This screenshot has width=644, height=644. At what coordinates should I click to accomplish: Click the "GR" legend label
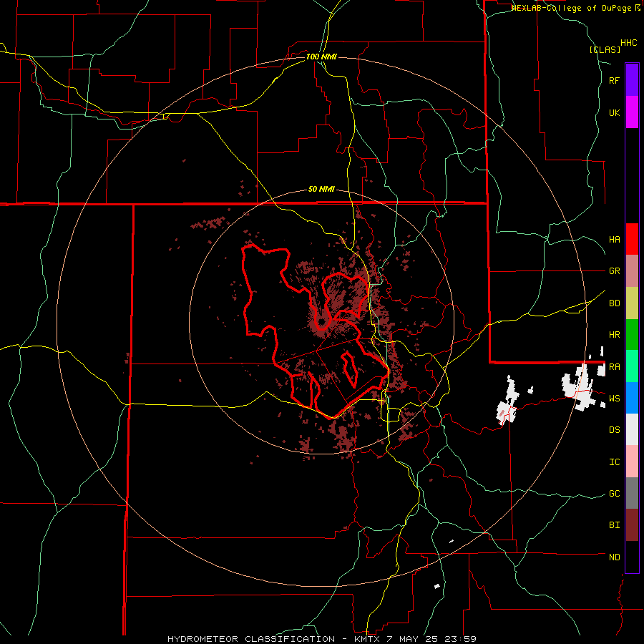point(614,271)
